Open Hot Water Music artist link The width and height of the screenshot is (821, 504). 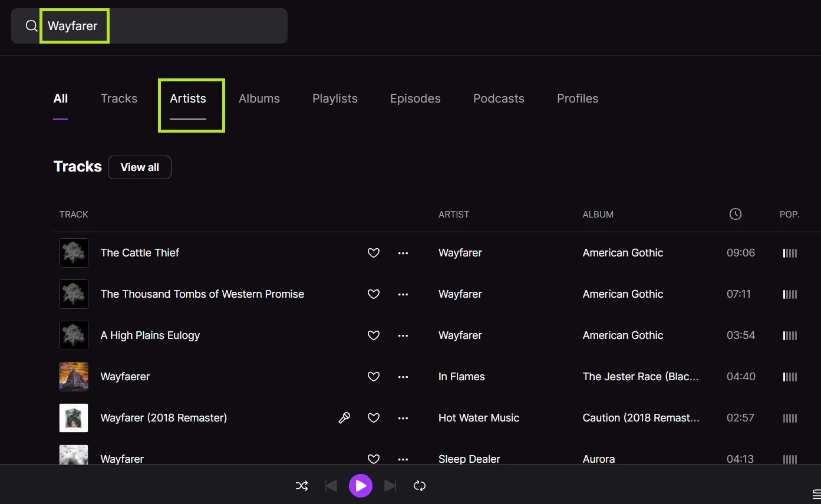point(479,418)
